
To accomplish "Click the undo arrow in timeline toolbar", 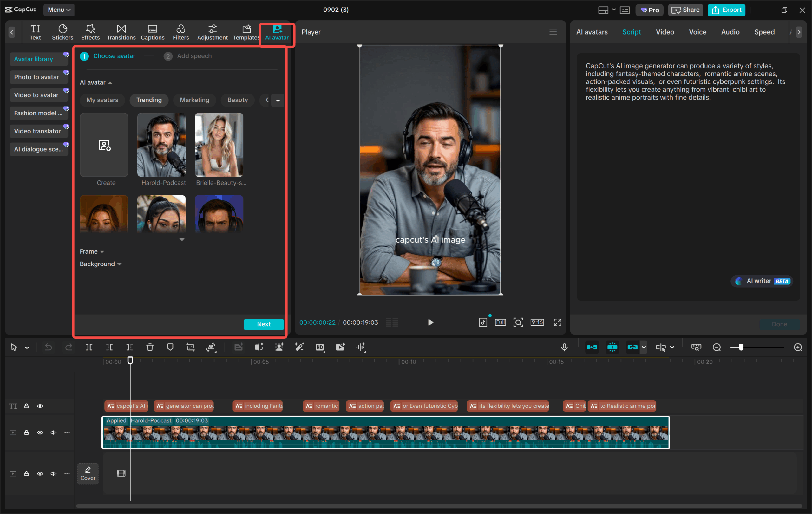I will pyautogui.click(x=49, y=347).
